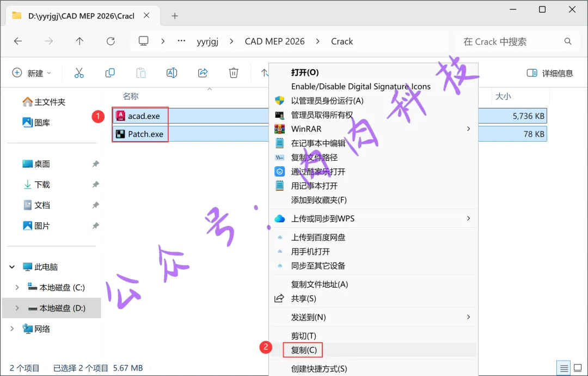Viewport: 588px width, 376px height.
Task: Choose 添加到收藏夹(F)
Action: pyautogui.click(x=319, y=200)
